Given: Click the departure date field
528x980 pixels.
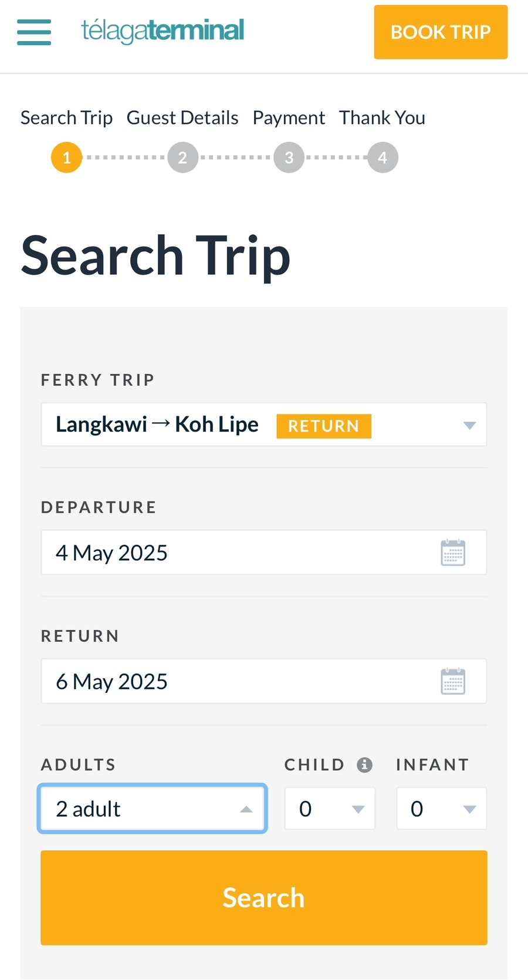Looking at the screenshot, I should tap(235, 553).
